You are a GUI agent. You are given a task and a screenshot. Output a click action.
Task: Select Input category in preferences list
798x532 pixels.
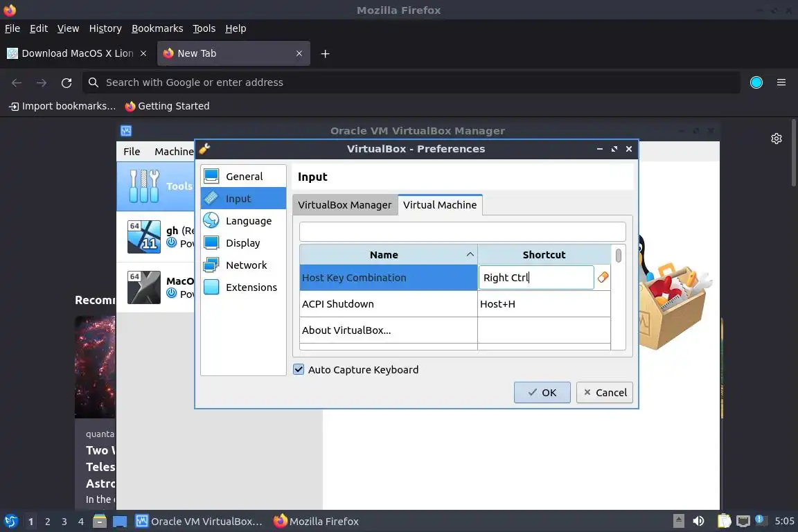coord(243,199)
